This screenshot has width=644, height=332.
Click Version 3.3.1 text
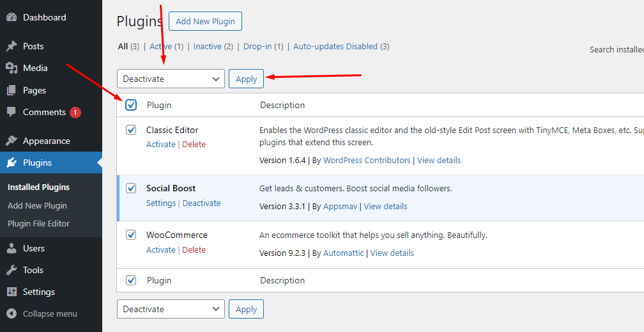coord(282,207)
